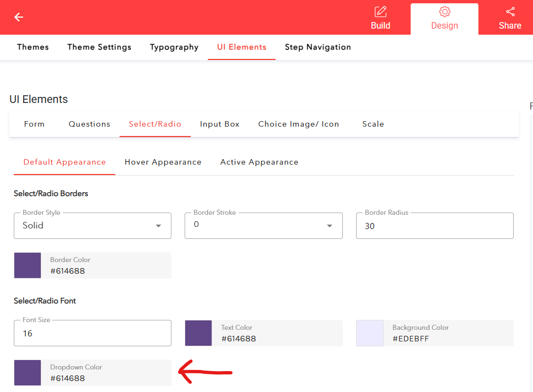This screenshot has height=392, width=533.
Task: Select the Build pencil icon
Action: [x=380, y=12]
